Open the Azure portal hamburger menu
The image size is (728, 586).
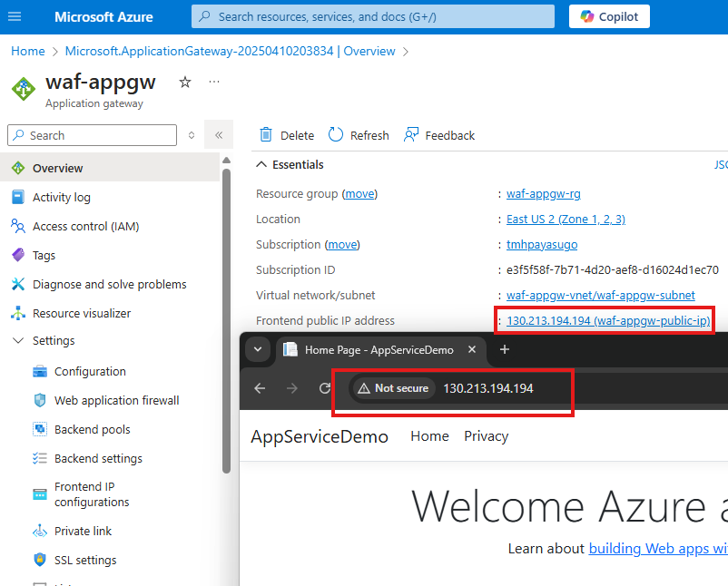(15, 16)
